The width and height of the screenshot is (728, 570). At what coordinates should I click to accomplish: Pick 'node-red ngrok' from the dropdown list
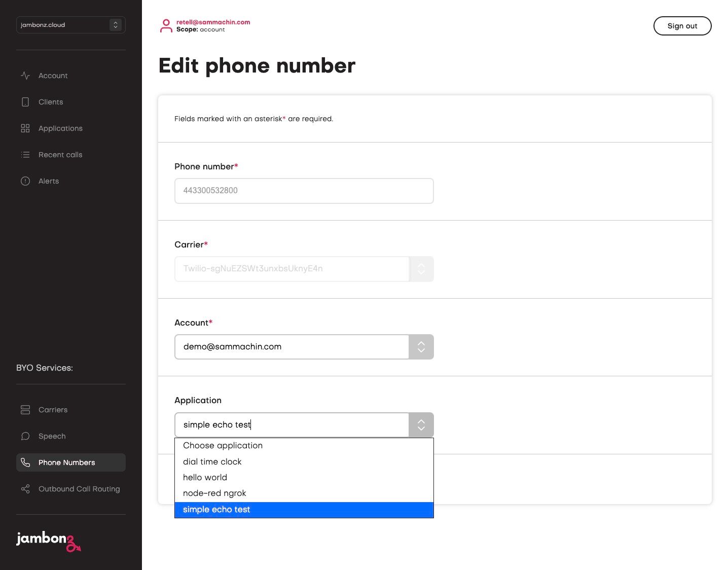(x=214, y=493)
